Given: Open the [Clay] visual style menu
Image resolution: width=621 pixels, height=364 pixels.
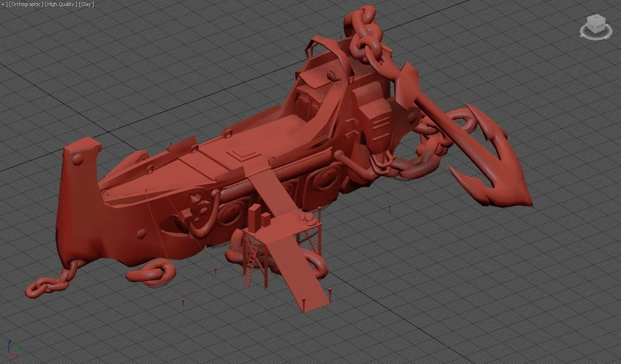Looking at the screenshot, I should click(86, 4).
